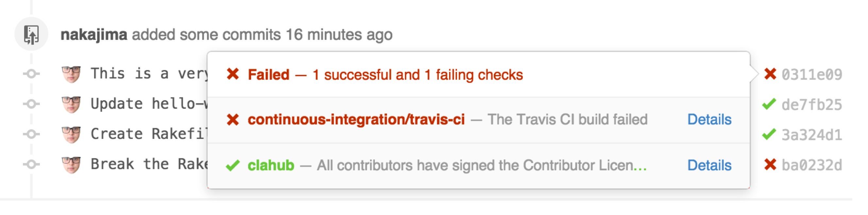The height and width of the screenshot is (215, 868).
Task: Click avatar on 'This is a very' commit
Action: click(x=72, y=74)
